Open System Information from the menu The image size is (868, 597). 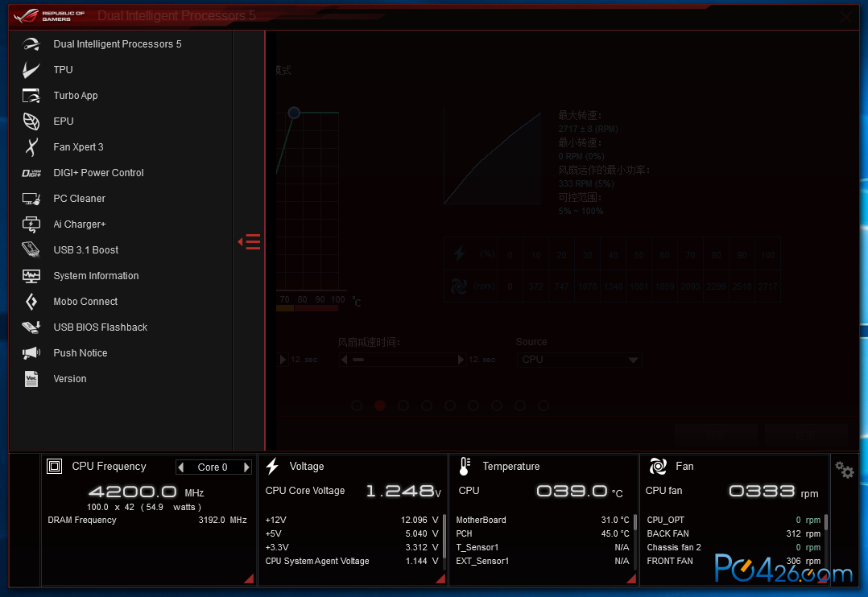pos(96,275)
